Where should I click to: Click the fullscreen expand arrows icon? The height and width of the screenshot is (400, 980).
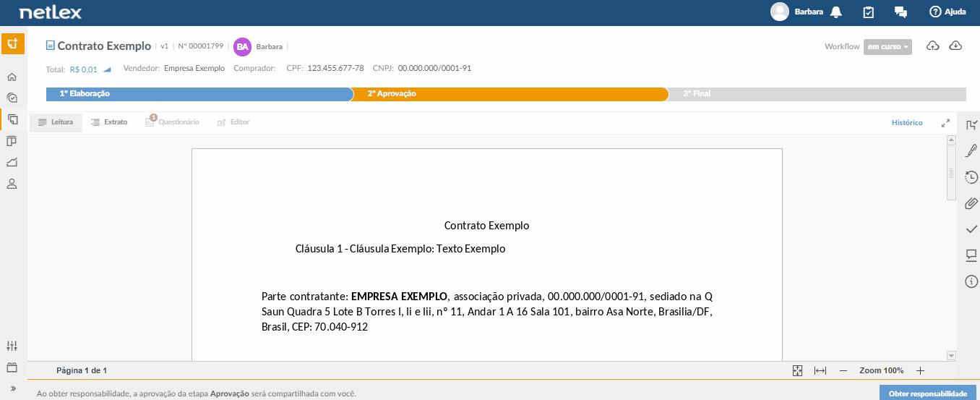click(945, 123)
